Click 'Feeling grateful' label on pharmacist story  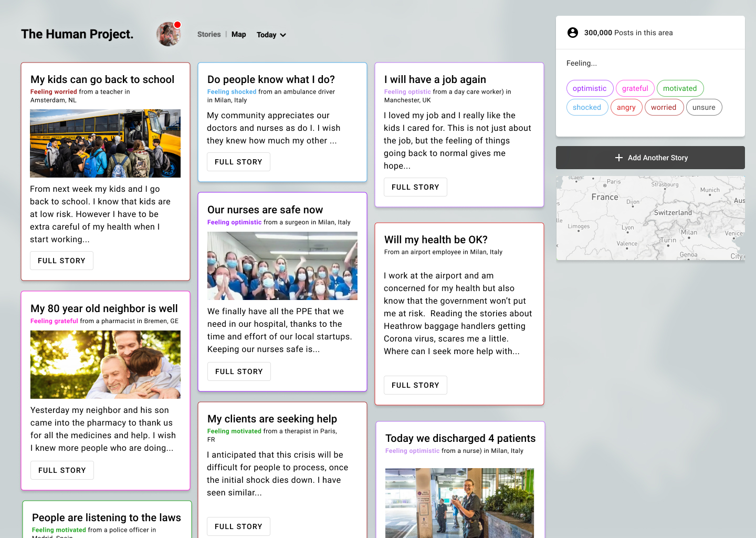(x=54, y=321)
